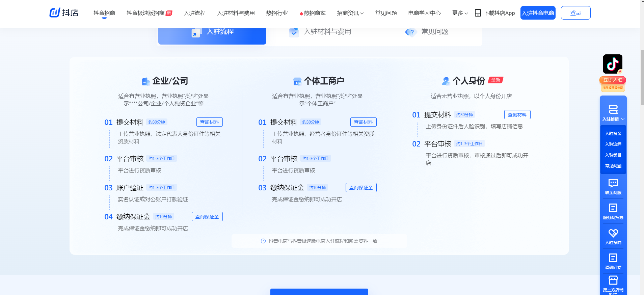The height and width of the screenshot is (295, 644).
Task: Select the 入驻流程 blue tab
Action: [x=212, y=36]
